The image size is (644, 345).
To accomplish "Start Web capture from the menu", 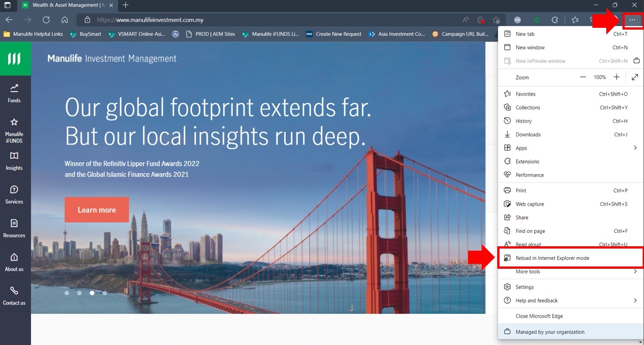I will point(570,204).
